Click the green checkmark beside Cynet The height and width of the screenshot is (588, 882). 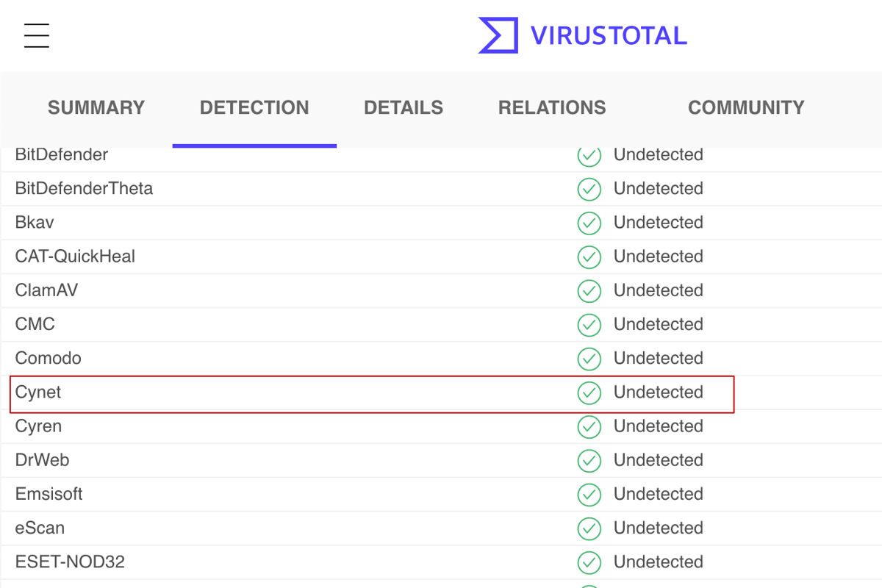pyautogui.click(x=589, y=393)
